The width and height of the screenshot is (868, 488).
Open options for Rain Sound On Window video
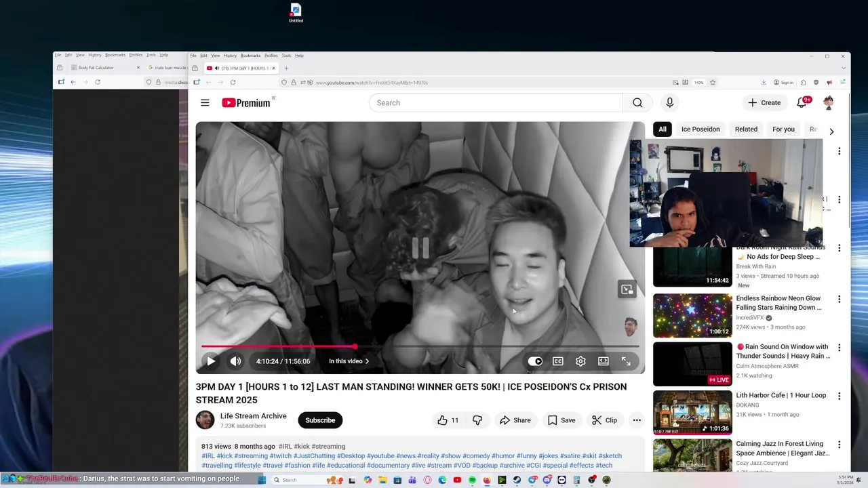pos(839,348)
